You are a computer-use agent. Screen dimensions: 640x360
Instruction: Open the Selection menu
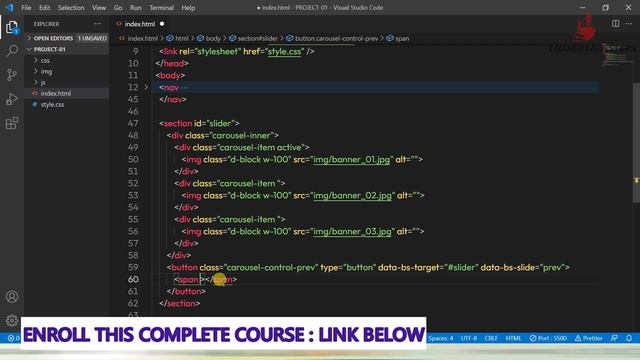point(71,7)
